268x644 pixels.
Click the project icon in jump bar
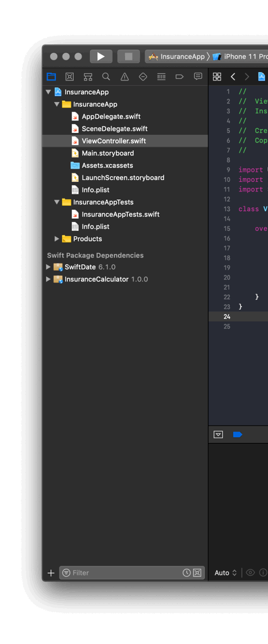[x=261, y=76]
